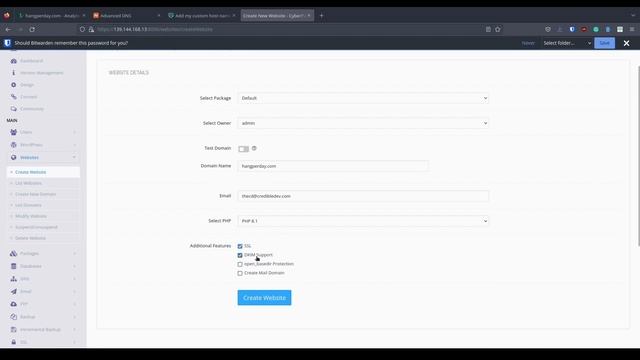
Task: Expand the Databases sidebar menu
Action: pyautogui.click(x=74, y=266)
